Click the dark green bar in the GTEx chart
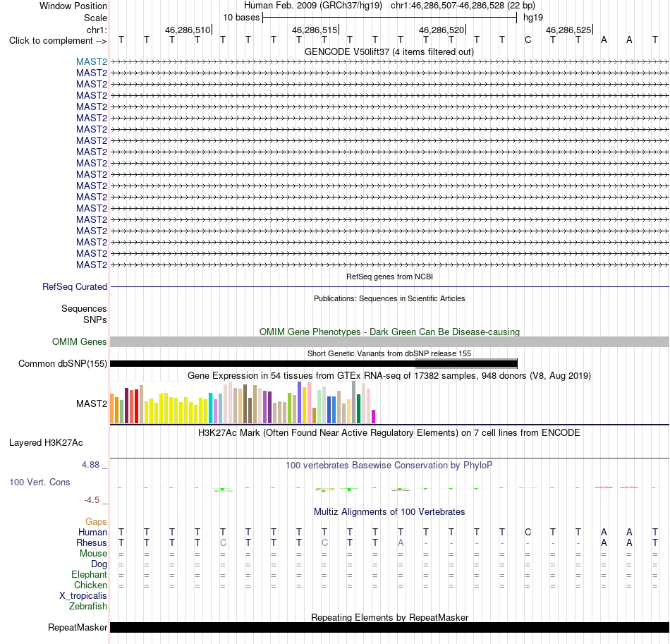The image size is (670, 644). click(x=358, y=409)
